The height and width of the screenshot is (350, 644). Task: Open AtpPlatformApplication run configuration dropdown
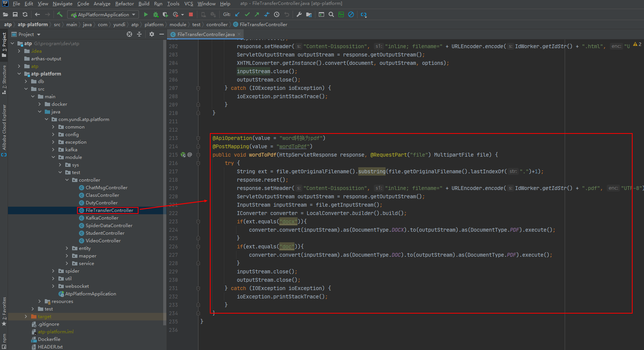103,14
